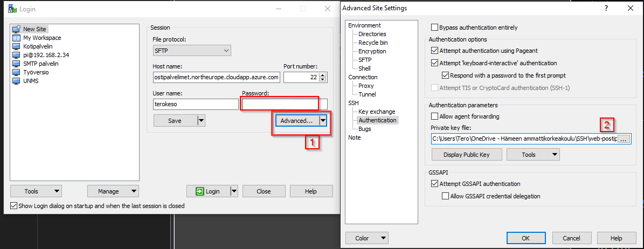
Task: Open the File protocol SFTP dropdown
Action: pos(191,51)
